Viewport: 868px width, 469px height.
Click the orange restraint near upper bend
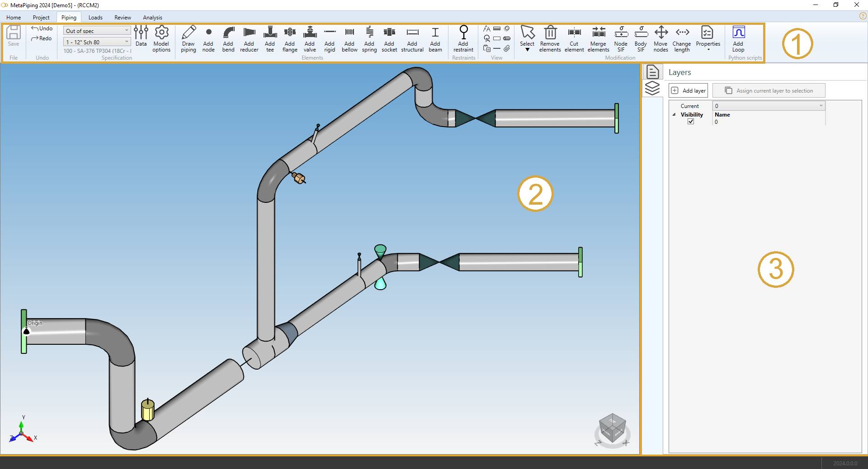point(298,178)
